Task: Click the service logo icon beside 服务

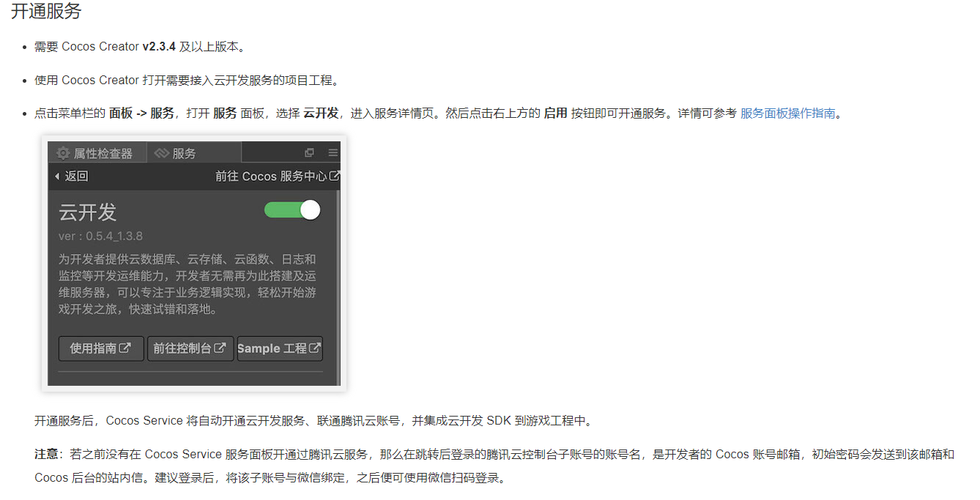Action: [x=162, y=153]
